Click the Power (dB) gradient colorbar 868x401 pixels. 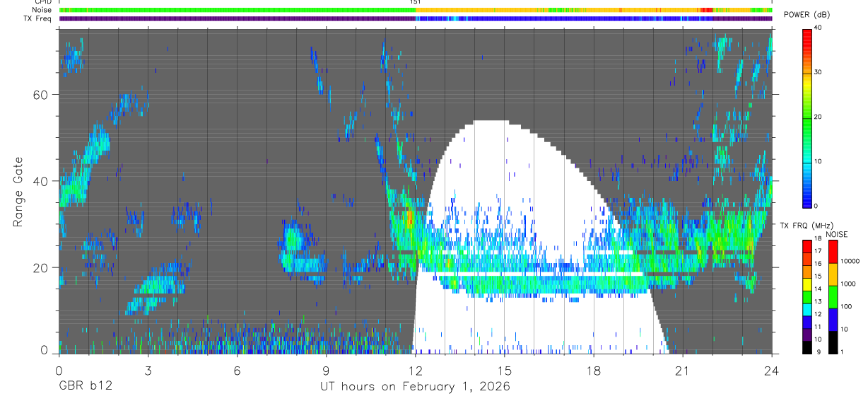click(x=807, y=117)
